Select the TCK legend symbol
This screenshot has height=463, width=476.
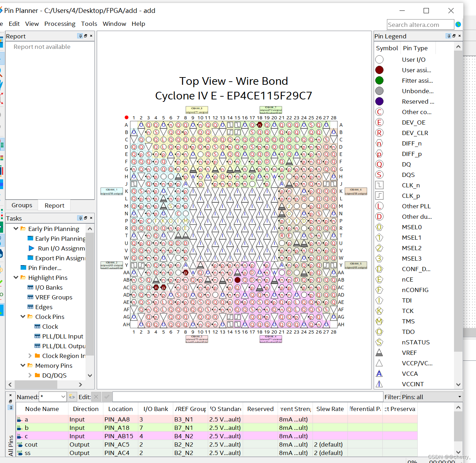[379, 311]
